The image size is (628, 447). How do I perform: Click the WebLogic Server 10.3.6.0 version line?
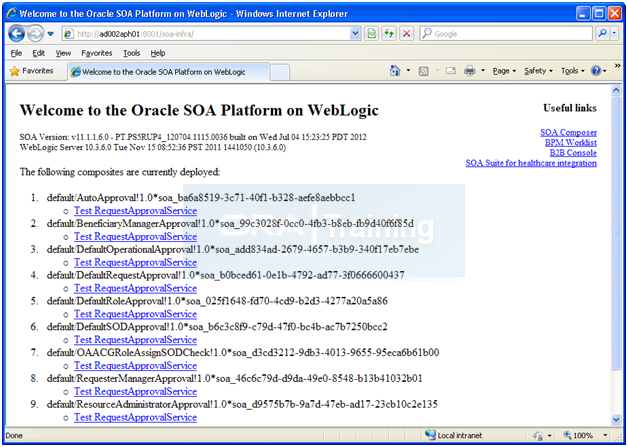pos(153,147)
